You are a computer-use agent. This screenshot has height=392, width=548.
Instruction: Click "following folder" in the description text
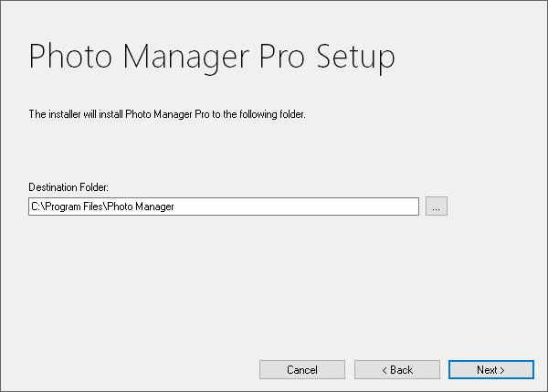pyautogui.click(x=272, y=114)
